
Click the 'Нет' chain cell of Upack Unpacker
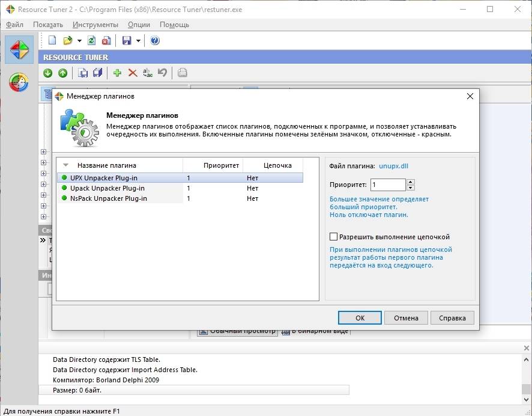point(252,188)
